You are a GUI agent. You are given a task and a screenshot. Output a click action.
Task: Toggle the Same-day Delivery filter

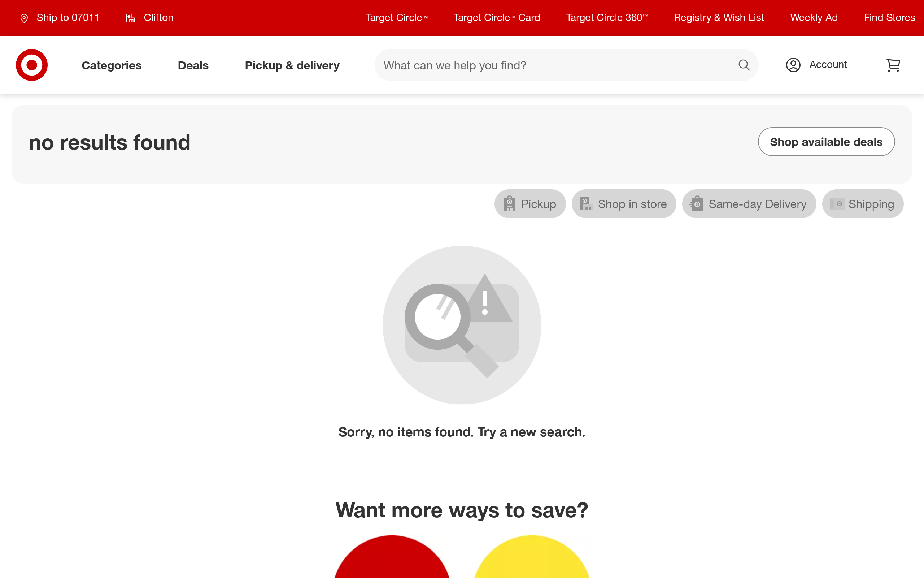[749, 204]
